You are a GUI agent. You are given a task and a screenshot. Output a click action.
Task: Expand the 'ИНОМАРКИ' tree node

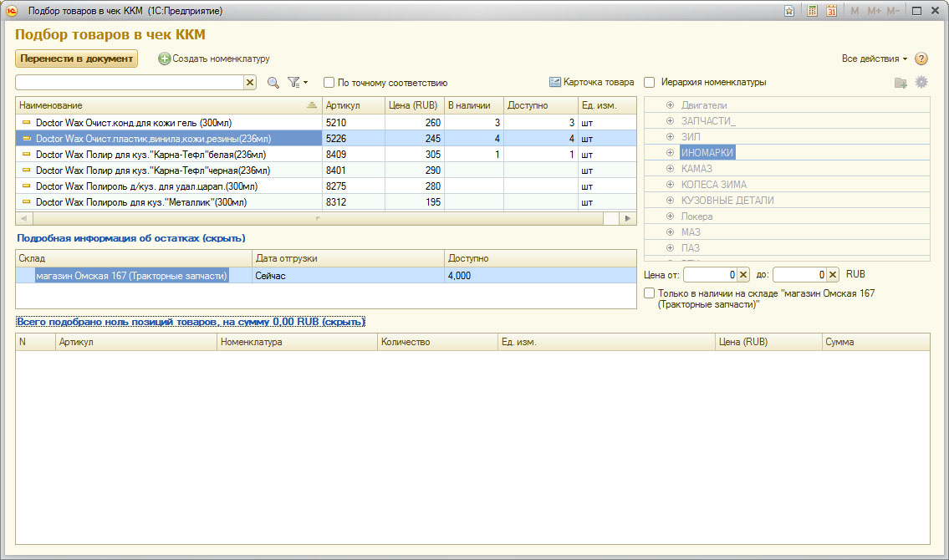click(670, 153)
